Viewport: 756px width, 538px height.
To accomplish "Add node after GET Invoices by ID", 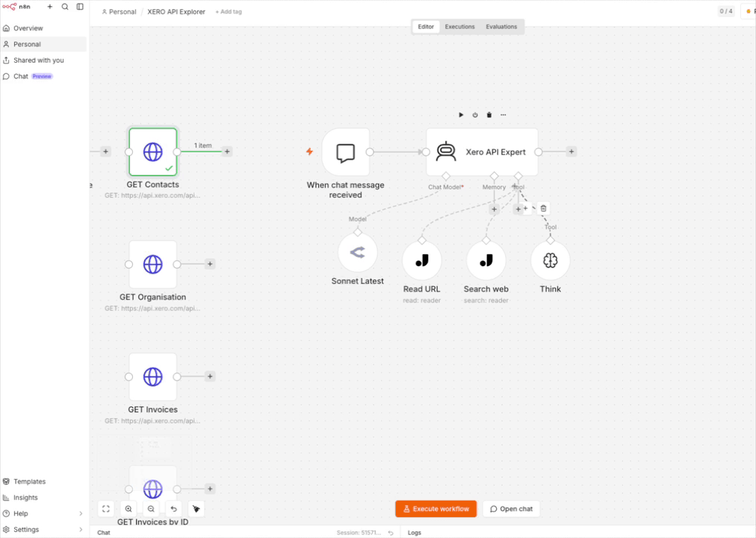I will pyautogui.click(x=210, y=489).
